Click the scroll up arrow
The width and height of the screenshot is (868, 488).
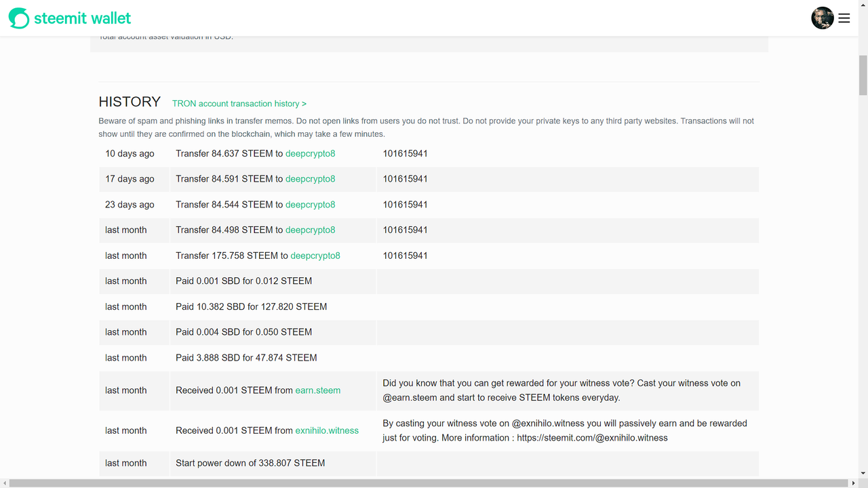click(863, 5)
